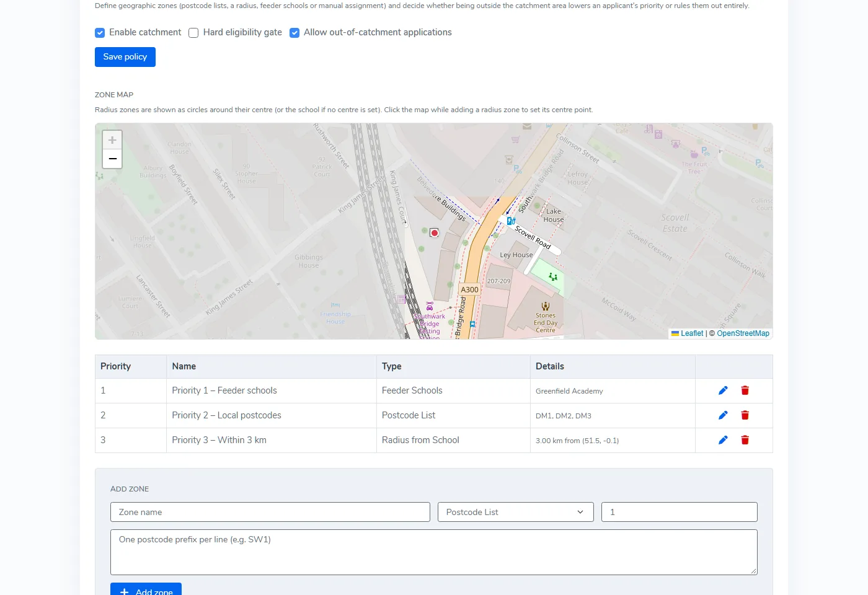Select the 3.00 km from (51.5, -0.1) cell
868x595 pixels.
[613, 441]
